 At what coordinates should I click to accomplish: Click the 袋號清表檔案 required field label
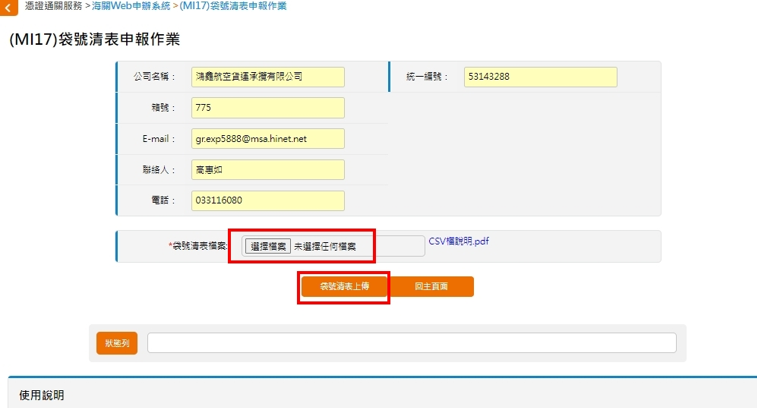199,246
